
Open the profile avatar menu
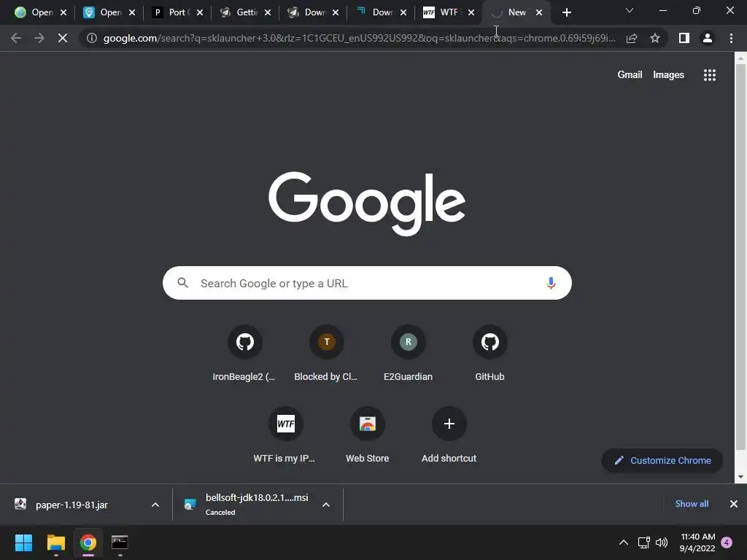point(708,38)
